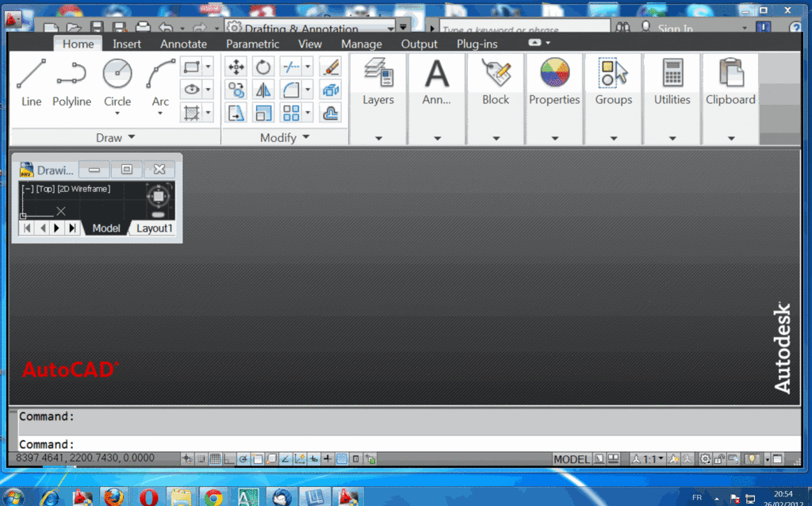This screenshot has height=506, width=812.
Task: Switch to the Insert ribbon tab
Action: click(127, 44)
